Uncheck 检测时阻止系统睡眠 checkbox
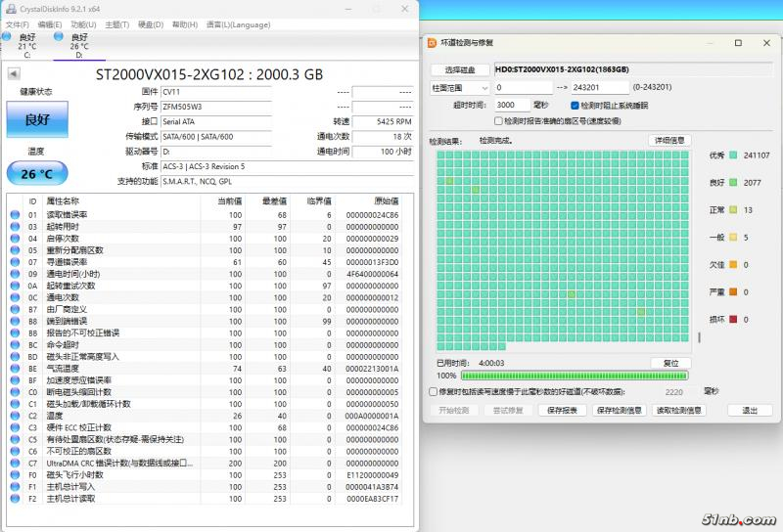The width and height of the screenshot is (783, 532). (x=575, y=105)
